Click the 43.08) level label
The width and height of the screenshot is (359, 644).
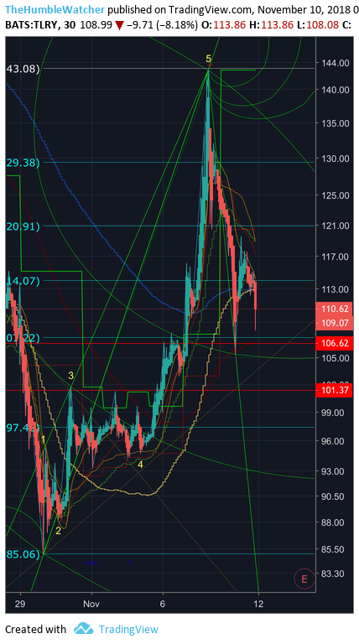click(x=23, y=69)
